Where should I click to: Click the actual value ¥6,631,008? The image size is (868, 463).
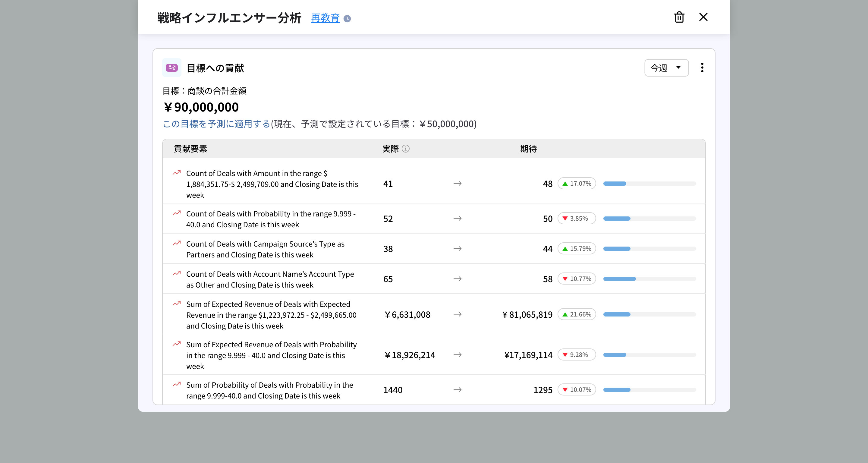[x=407, y=314]
